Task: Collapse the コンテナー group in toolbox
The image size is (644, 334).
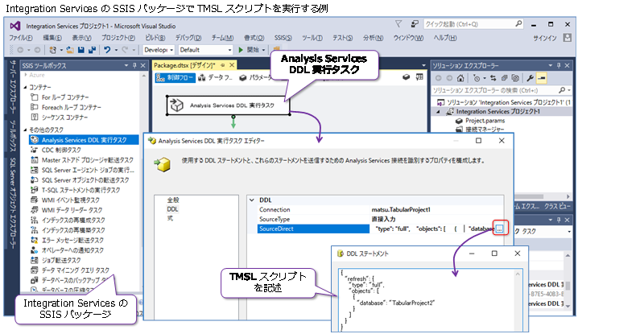Action: pos(26,88)
